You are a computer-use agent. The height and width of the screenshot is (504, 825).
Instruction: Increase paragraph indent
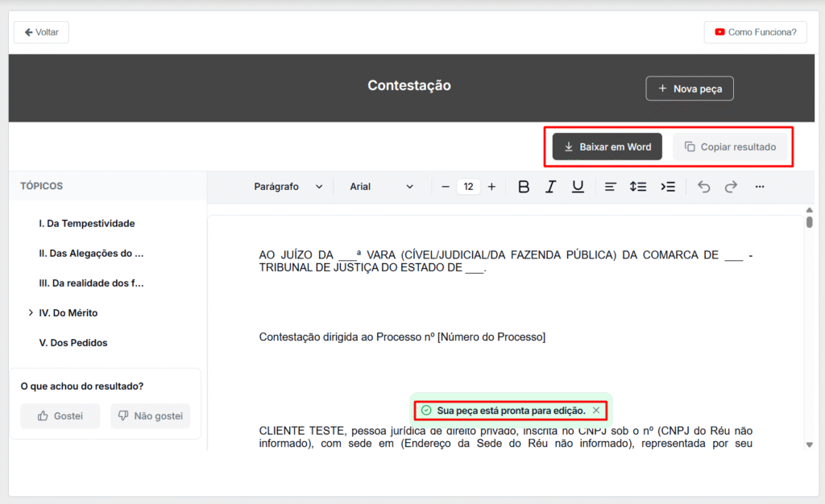[x=668, y=187]
